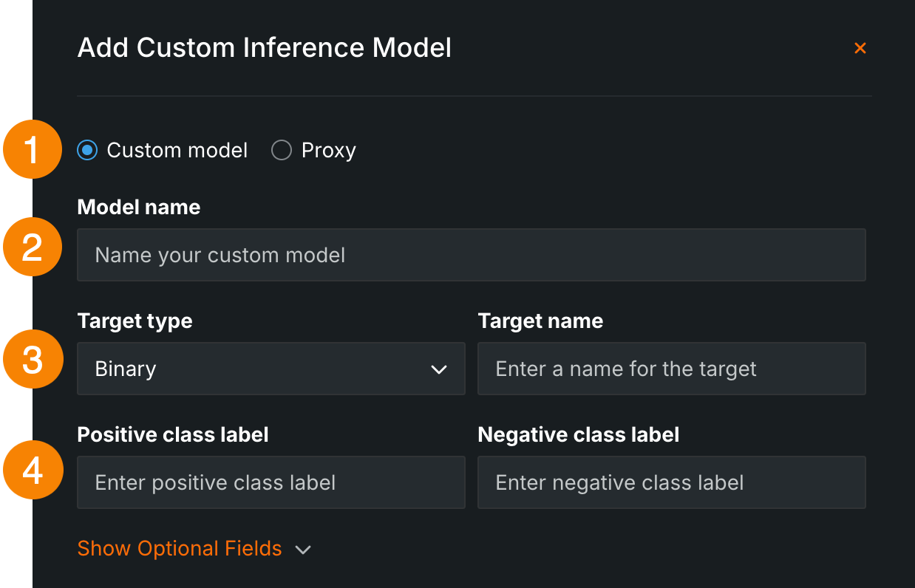Select the Custom model radio button
Viewport: 915px width, 588px height.
(x=88, y=151)
